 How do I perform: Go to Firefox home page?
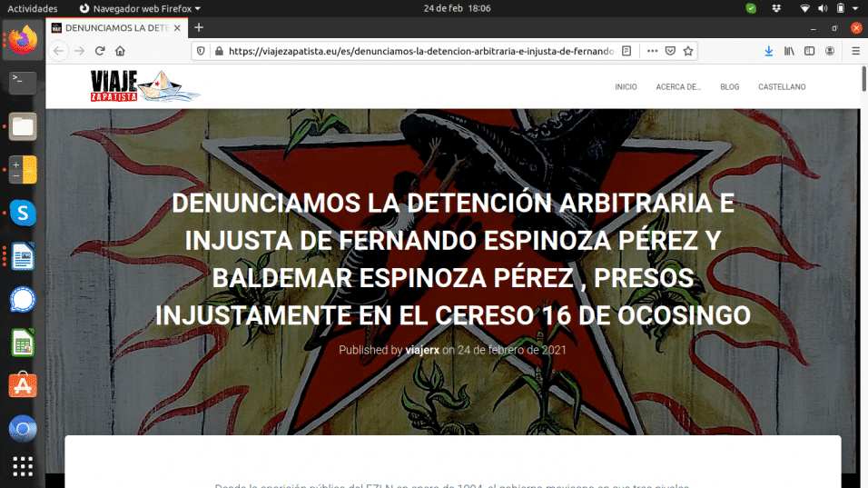[120, 51]
